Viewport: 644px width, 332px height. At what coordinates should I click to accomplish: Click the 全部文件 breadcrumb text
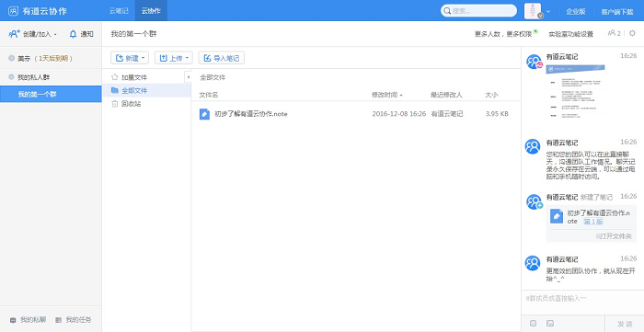pyautogui.click(x=213, y=77)
